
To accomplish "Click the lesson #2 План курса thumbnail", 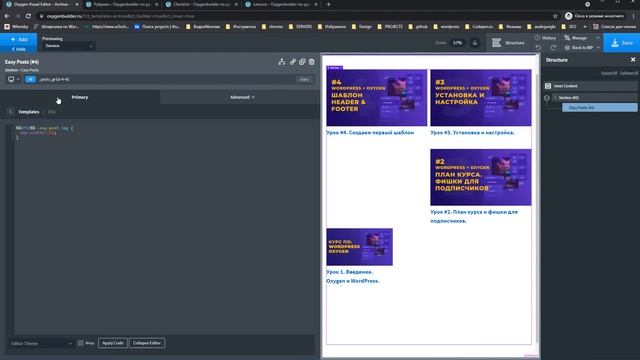I will [481, 177].
